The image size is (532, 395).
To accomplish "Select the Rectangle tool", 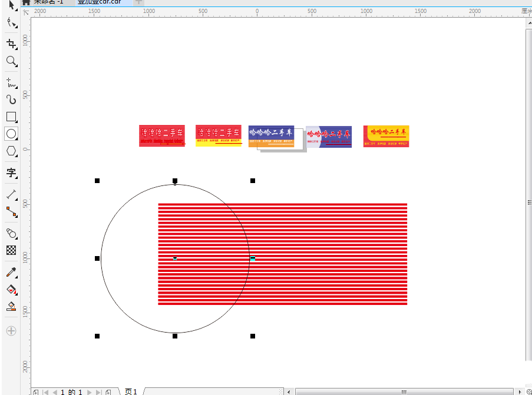I will tap(11, 117).
